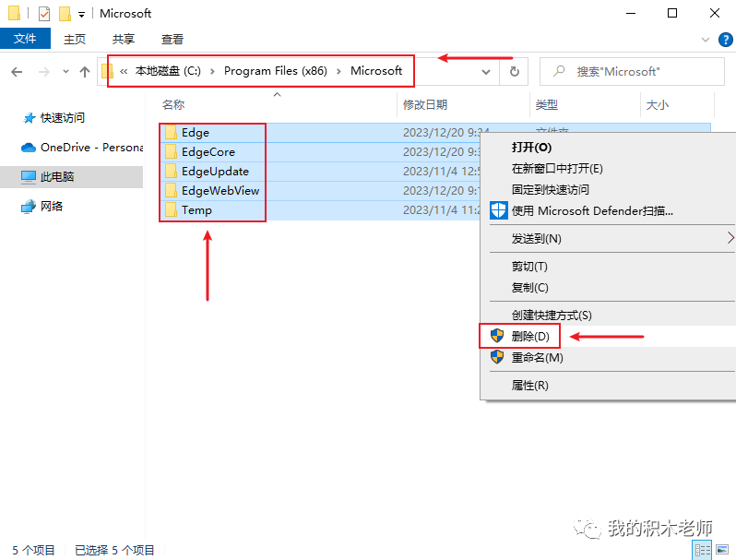Choose 复制(C) from the context menu

[530, 287]
